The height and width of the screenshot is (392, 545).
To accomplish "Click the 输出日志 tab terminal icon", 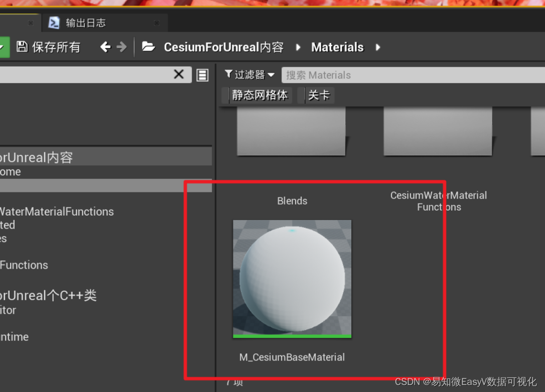I will click(54, 23).
